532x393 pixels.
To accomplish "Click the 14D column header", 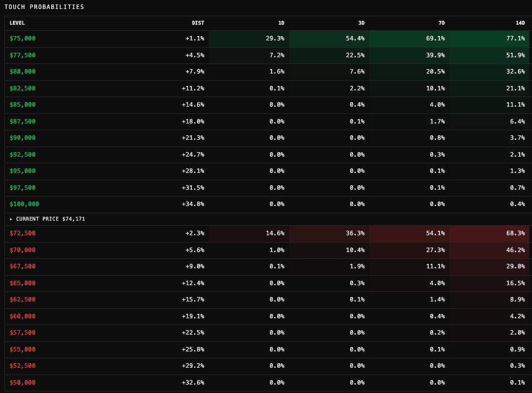I will pos(520,23).
